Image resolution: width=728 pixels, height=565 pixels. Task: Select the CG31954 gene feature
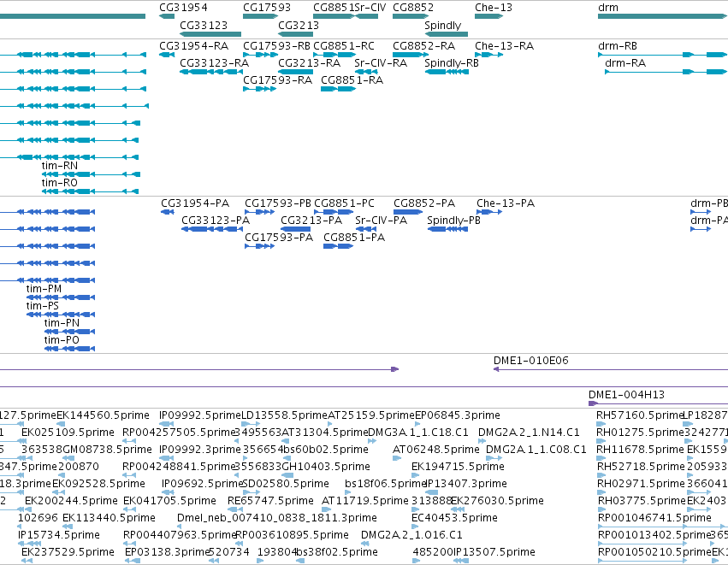point(167,16)
